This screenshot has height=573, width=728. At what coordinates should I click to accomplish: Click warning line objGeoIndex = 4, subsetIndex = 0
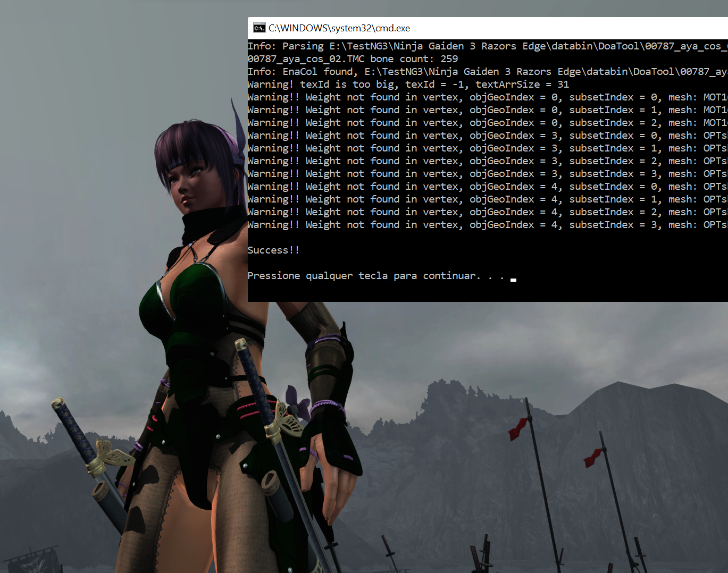tap(488, 187)
